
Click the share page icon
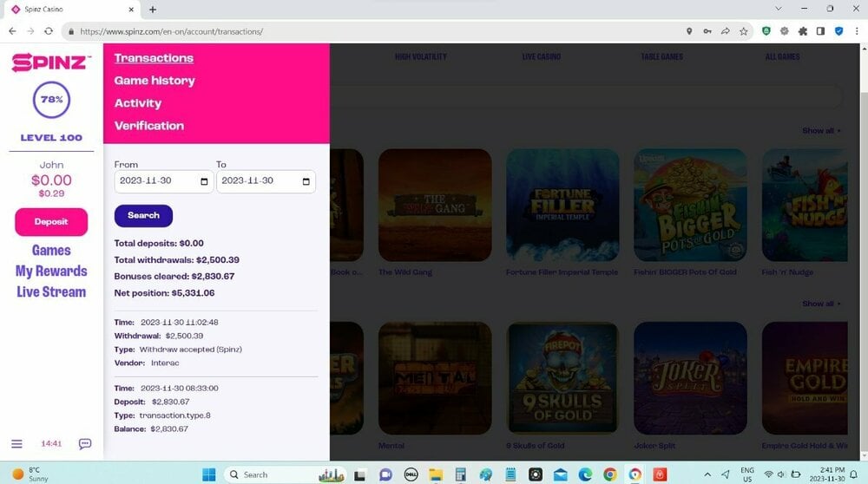[x=725, y=31]
